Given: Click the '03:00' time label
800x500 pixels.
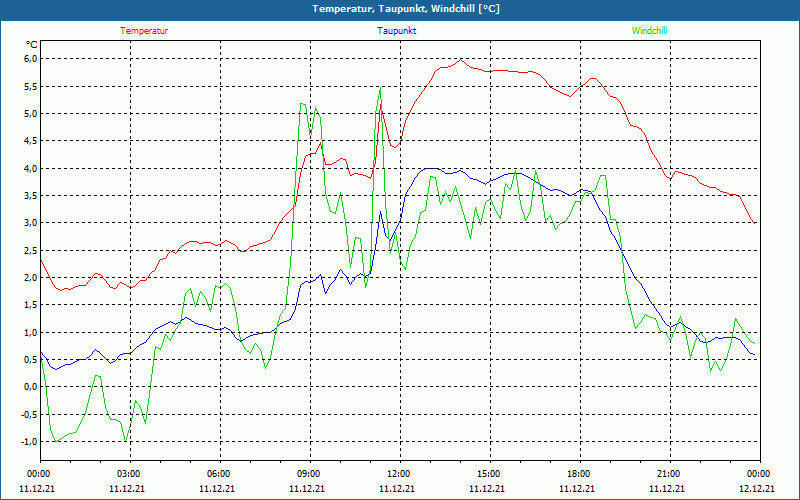Looking at the screenshot, I should pos(131,474).
